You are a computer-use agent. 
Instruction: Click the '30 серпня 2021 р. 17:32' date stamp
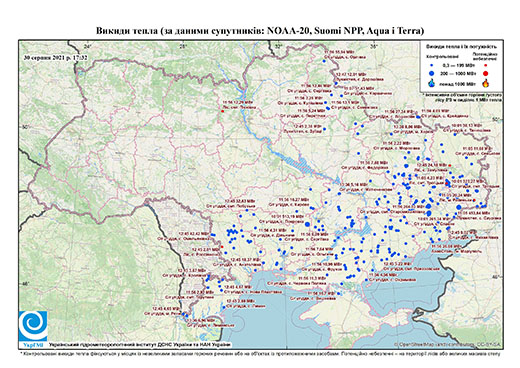pos(55,57)
